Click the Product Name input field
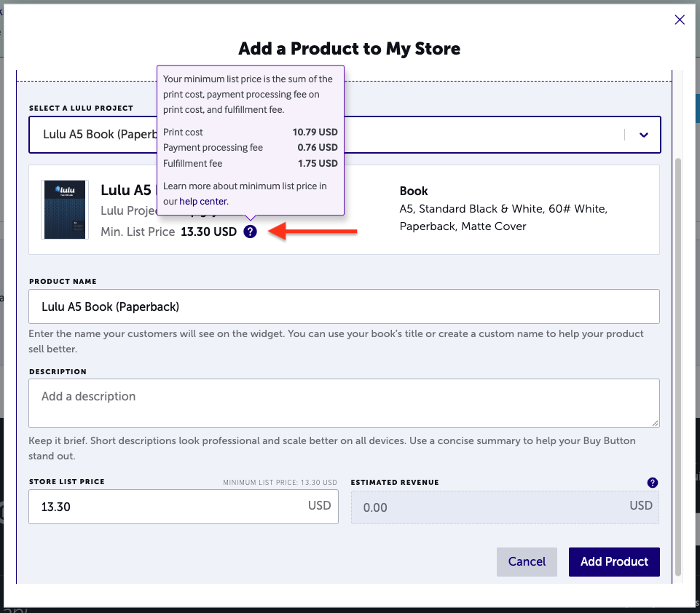Screen dimensions: 700x613 [x=344, y=306]
